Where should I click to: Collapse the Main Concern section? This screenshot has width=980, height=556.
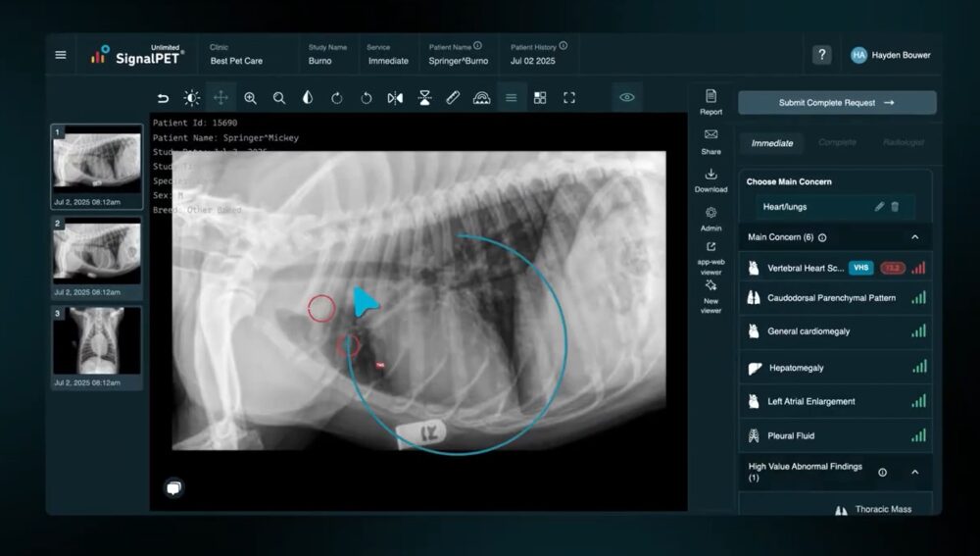coord(915,237)
